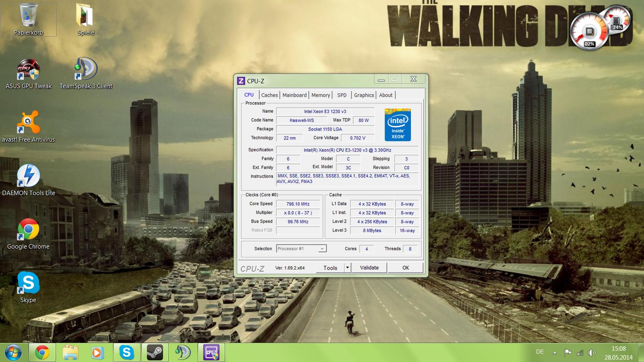
Task: Open Windows Media Player taskbar icon
Action: (98, 353)
